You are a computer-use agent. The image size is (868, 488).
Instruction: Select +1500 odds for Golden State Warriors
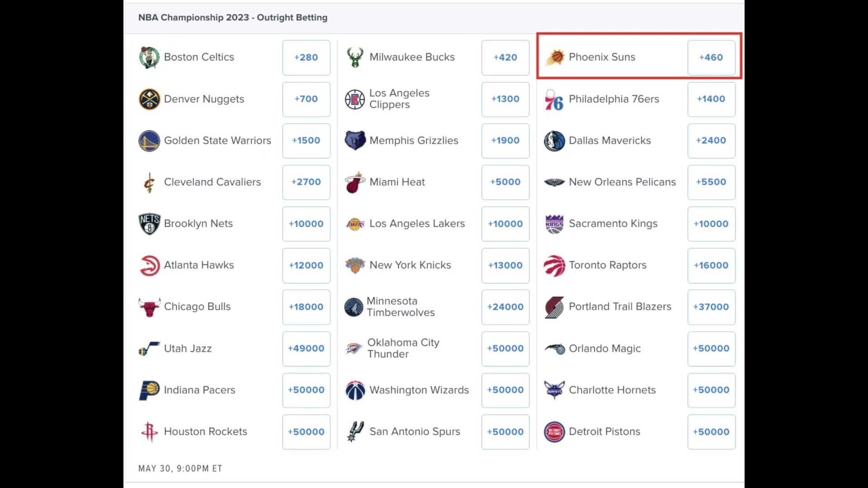307,140
